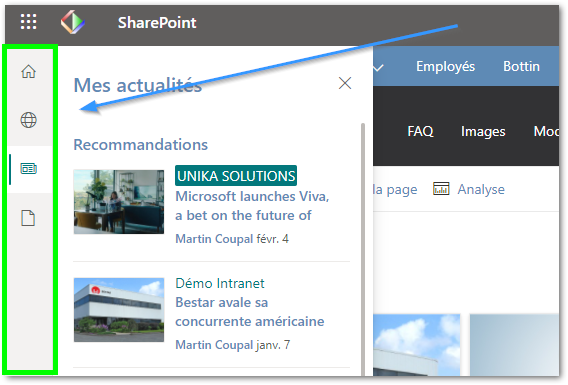This screenshot has height=385, width=568.
Task: Close the Mes actualités panel
Action: click(344, 83)
